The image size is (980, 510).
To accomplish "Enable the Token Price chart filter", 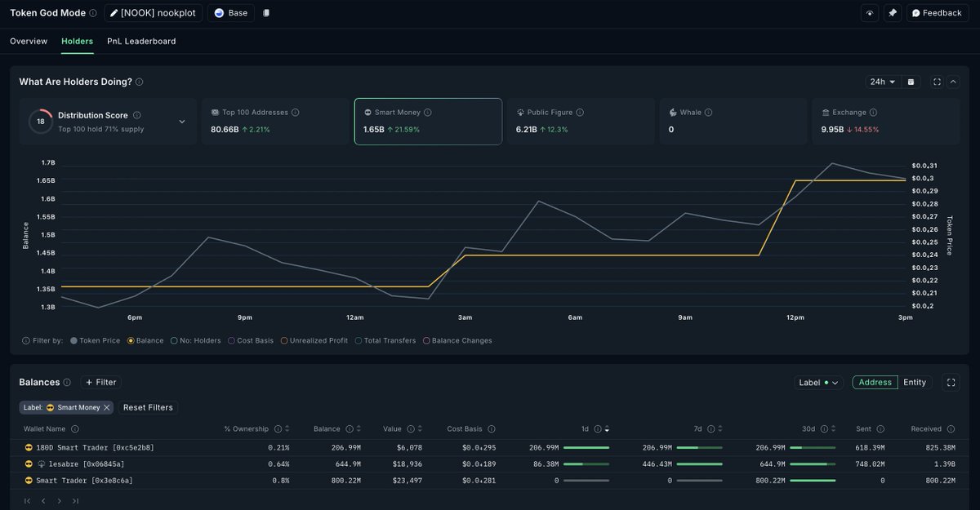I will [74, 340].
